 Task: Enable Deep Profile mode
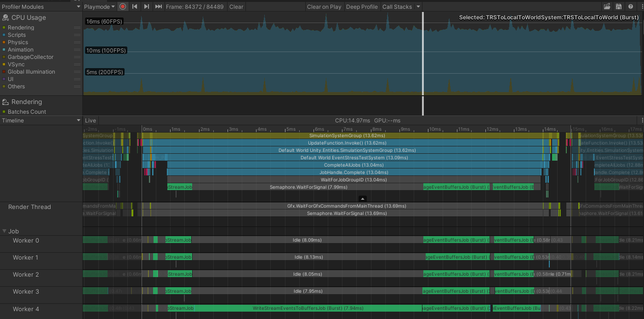tap(362, 6)
